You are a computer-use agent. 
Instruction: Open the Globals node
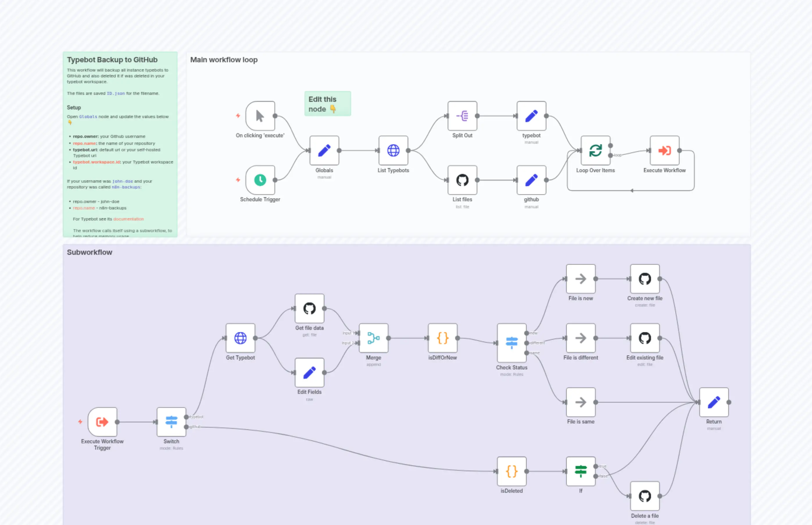click(x=324, y=150)
